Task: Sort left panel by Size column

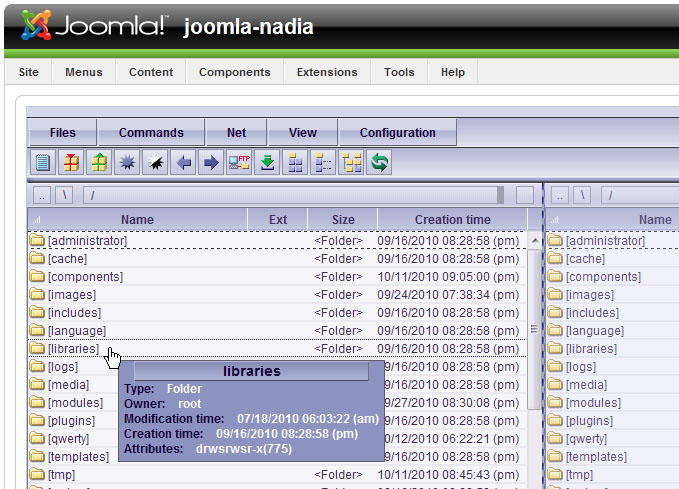Action: (x=343, y=220)
